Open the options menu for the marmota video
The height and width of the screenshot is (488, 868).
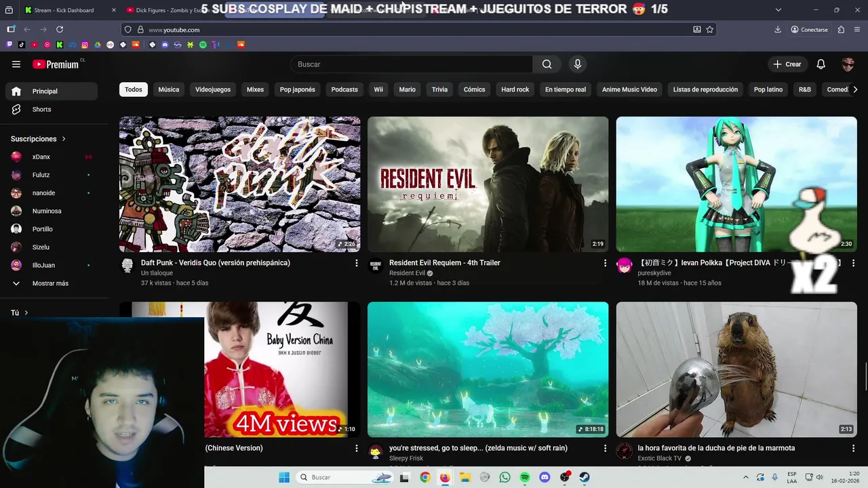pyautogui.click(x=853, y=448)
